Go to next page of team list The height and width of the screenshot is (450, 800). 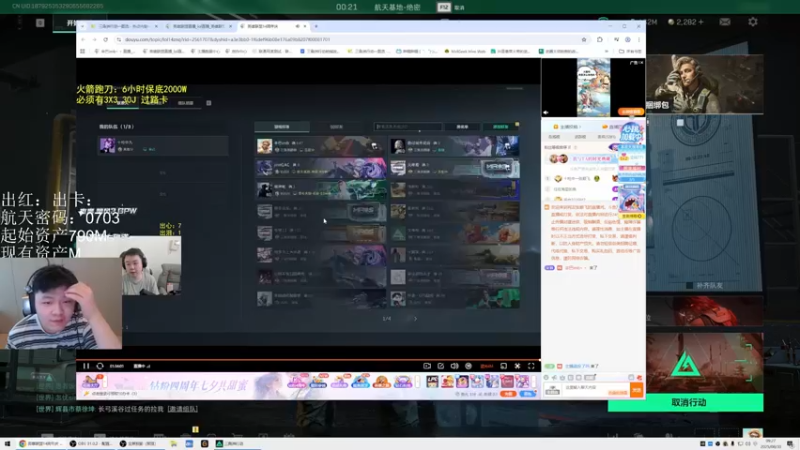point(415,319)
